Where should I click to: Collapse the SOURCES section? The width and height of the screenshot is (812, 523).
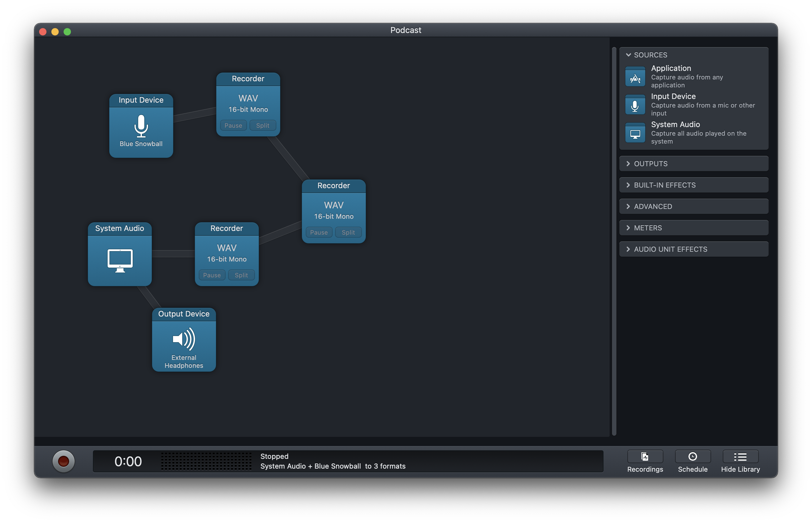629,55
